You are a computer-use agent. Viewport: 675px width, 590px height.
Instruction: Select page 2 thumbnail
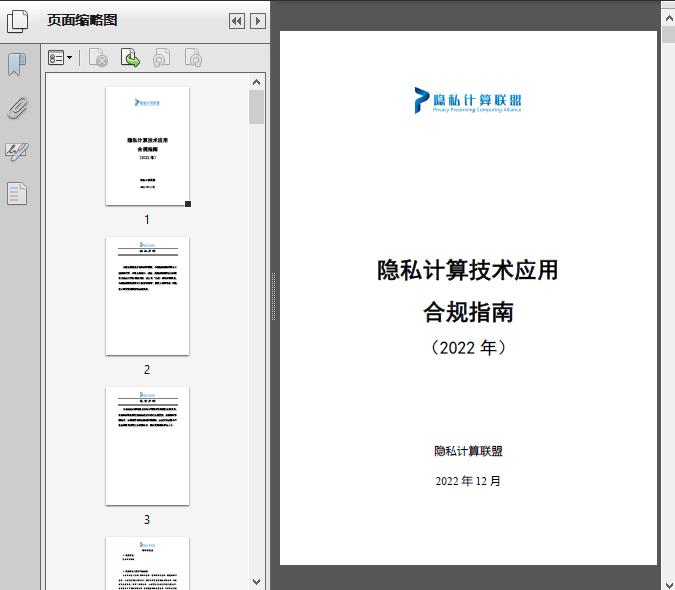click(147, 296)
